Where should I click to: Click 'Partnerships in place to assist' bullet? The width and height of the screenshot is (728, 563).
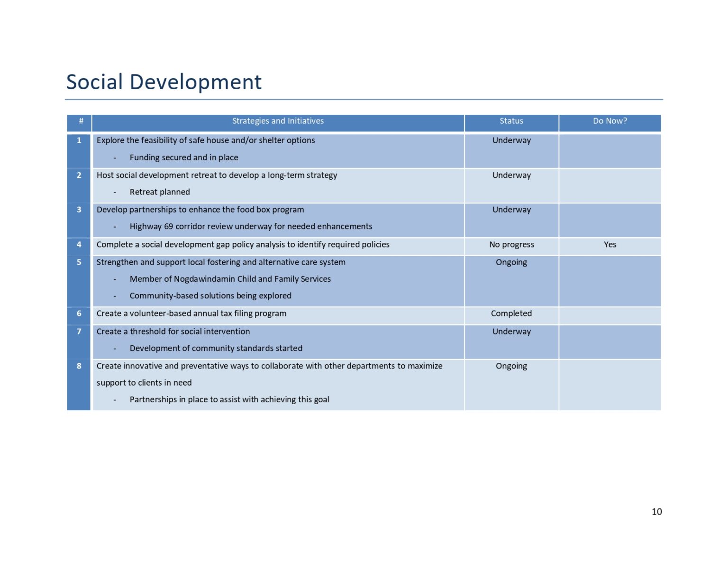pos(229,399)
